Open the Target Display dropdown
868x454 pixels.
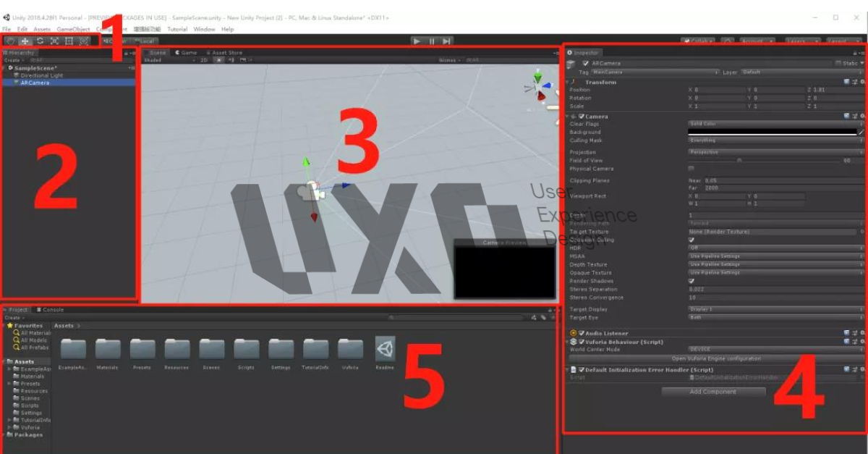(775, 309)
